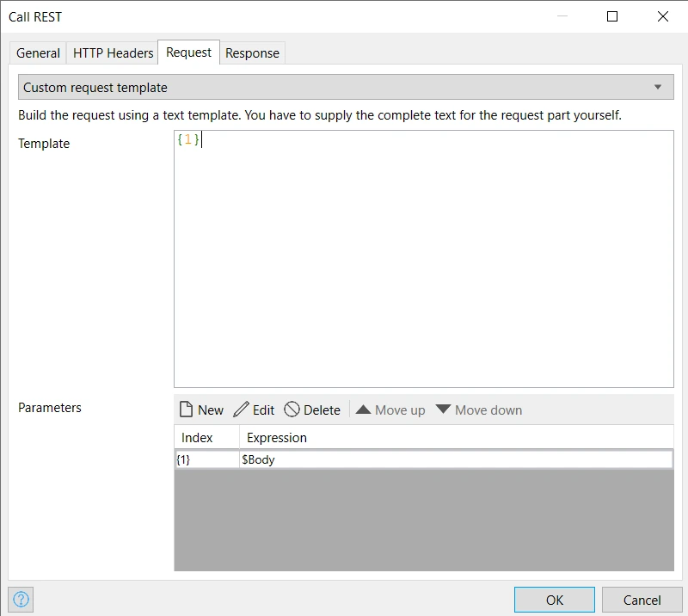
Task: Close the Call REST dialog
Action: coord(663,16)
